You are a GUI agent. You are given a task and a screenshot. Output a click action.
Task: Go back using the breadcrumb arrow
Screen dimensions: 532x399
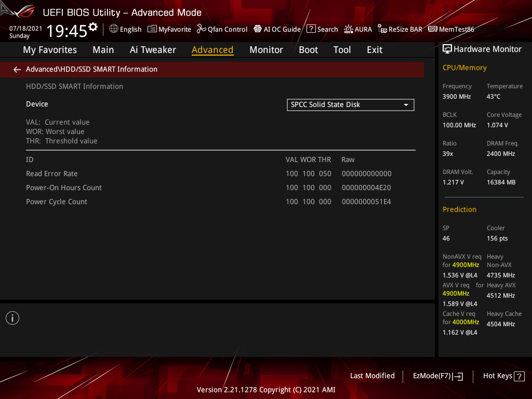(x=17, y=69)
